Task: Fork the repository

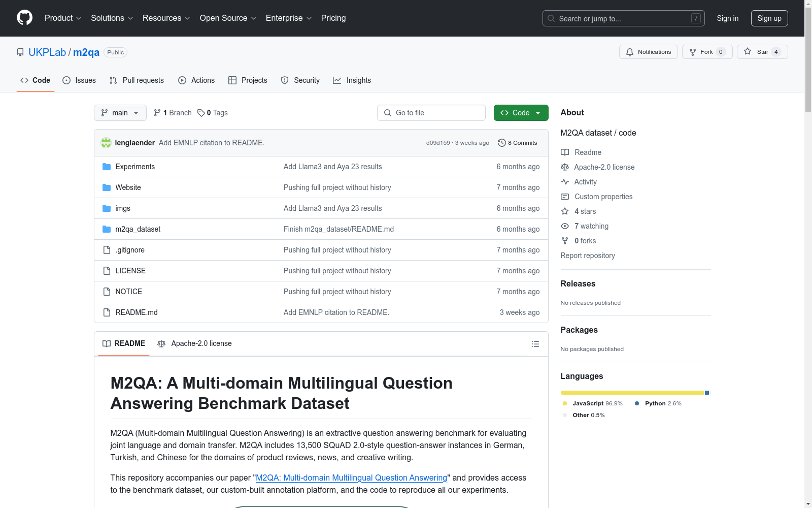Action: click(x=707, y=52)
